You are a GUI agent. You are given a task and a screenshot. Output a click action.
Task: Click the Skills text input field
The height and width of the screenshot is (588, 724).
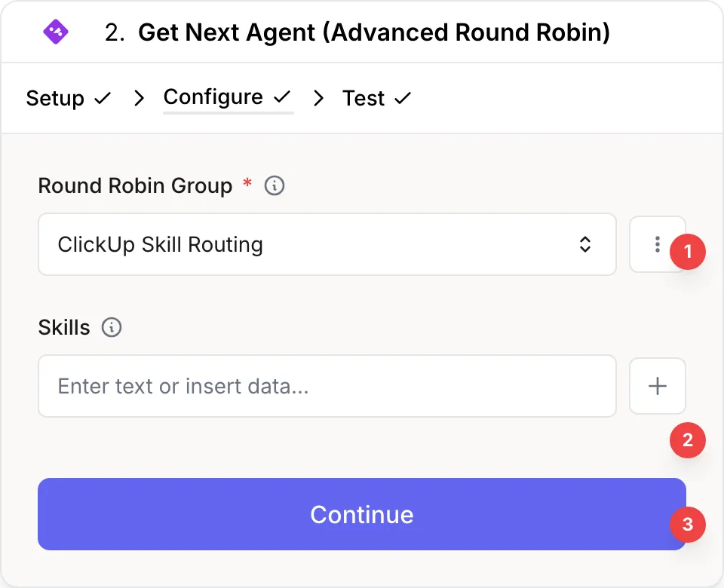pos(327,386)
